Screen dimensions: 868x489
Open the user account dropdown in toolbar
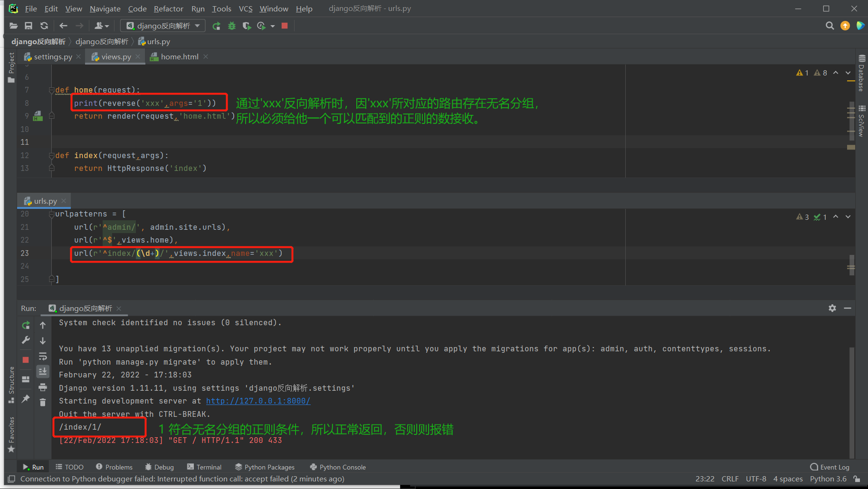pyautogui.click(x=102, y=26)
